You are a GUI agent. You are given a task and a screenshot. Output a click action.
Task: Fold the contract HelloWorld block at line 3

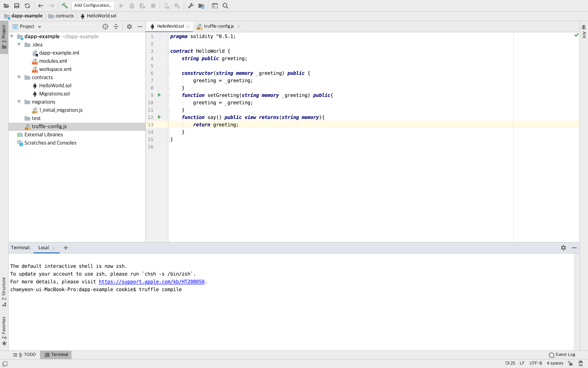point(168,51)
